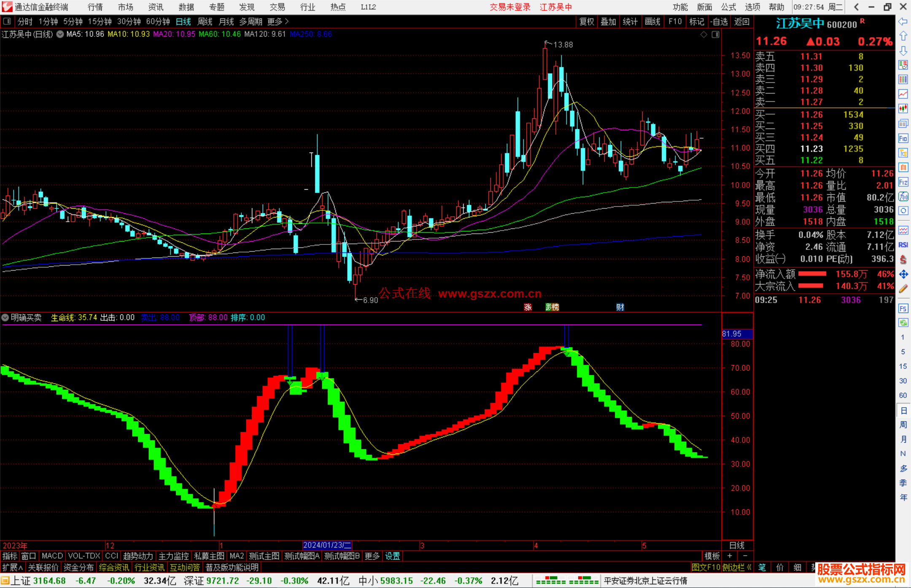Click the plus zoom button beside 模板
Viewport: 911px width, 588px height.
click(x=730, y=556)
